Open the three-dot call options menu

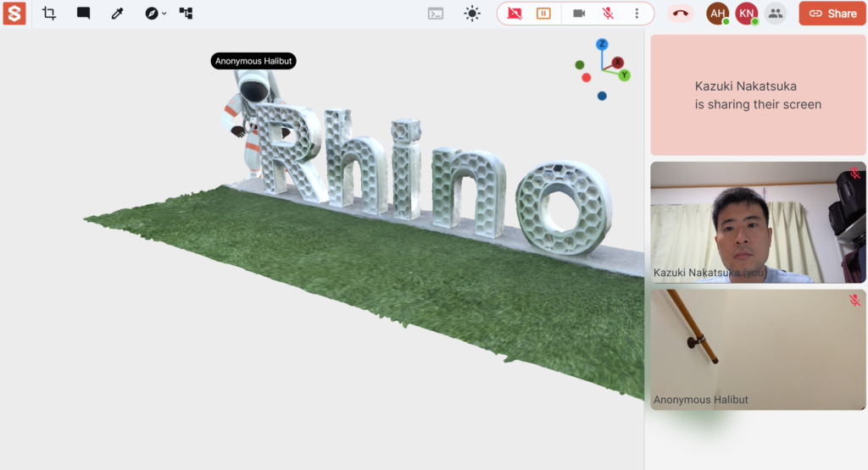(x=637, y=14)
